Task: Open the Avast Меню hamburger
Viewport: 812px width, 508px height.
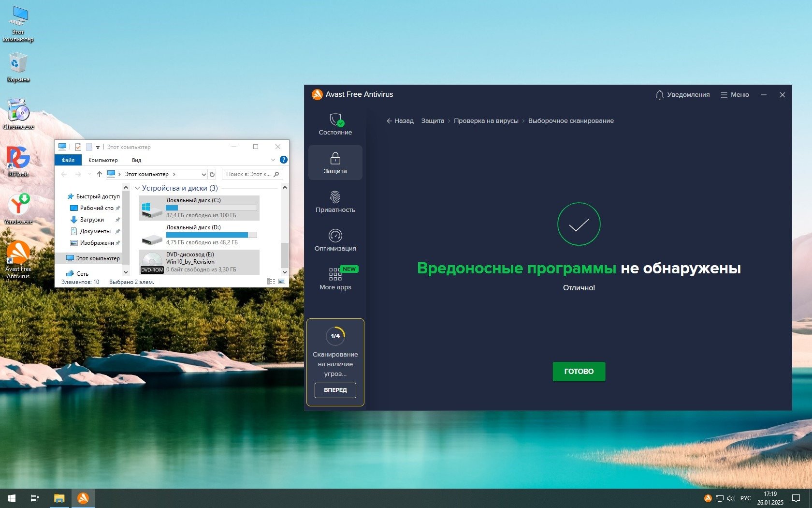Action: [735, 95]
